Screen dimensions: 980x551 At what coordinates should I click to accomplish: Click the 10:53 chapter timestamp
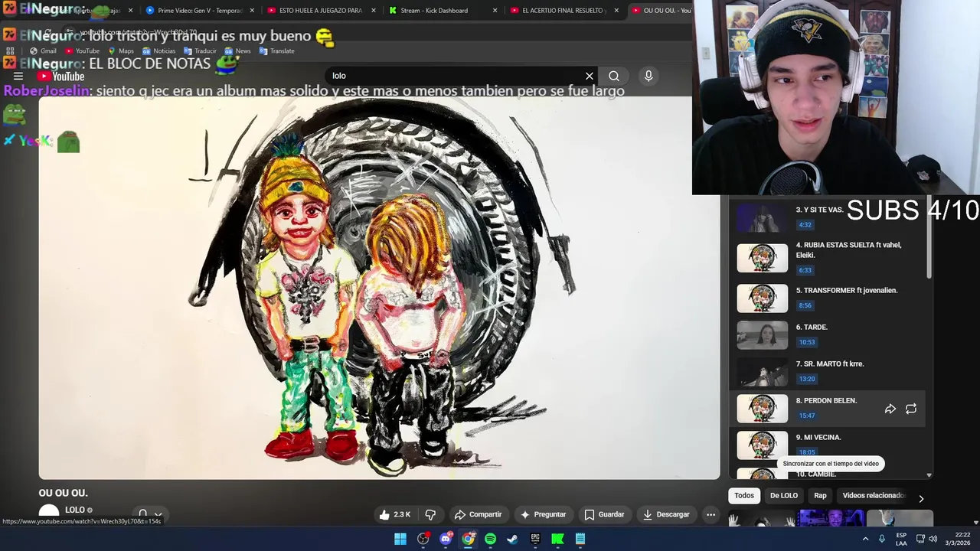coord(807,342)
